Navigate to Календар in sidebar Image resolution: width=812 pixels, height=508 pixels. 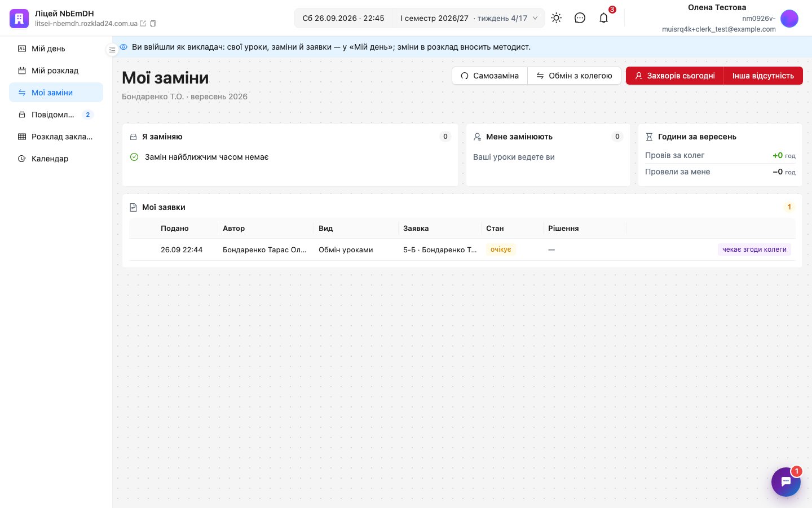click(56, 159)
